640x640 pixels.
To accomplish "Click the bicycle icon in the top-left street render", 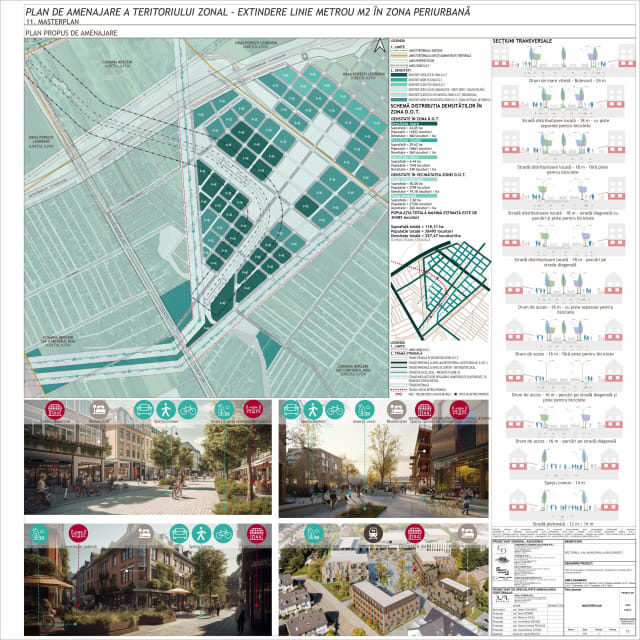I will tap(188, 410).
